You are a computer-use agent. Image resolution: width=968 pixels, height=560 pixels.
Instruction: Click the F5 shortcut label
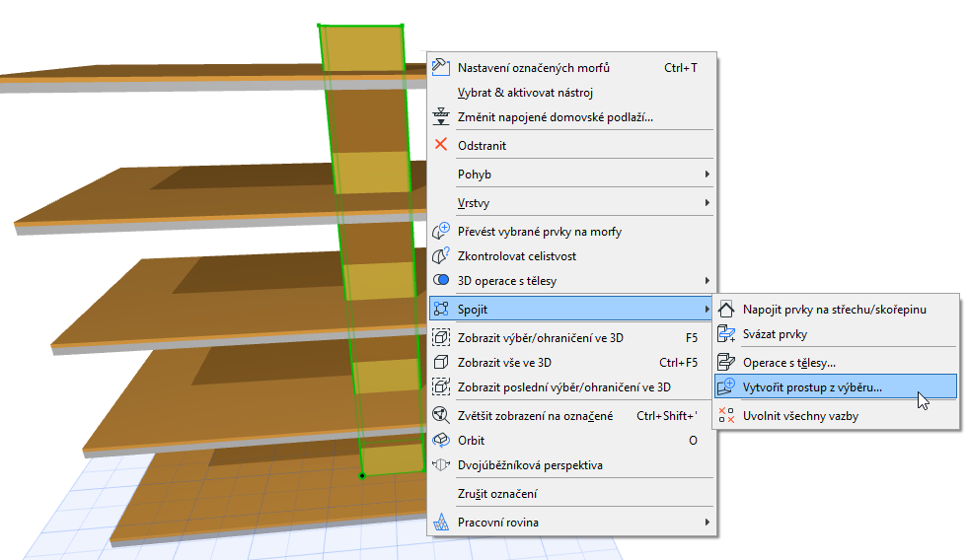692,337
